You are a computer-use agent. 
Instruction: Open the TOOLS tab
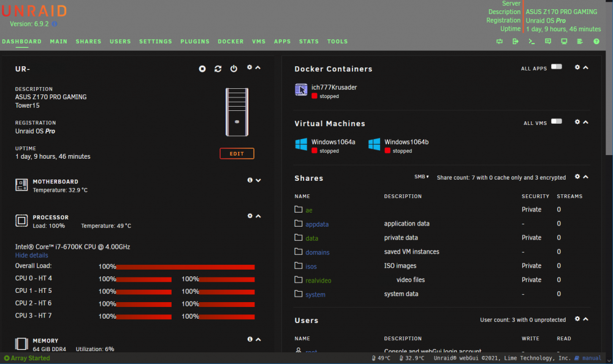[x=337, y=42]
